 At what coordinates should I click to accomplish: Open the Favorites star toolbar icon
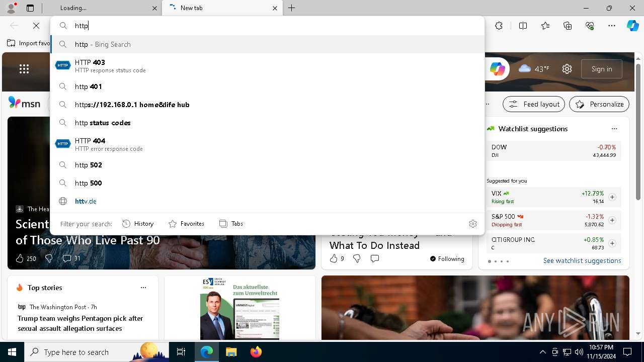coord(545,26)
